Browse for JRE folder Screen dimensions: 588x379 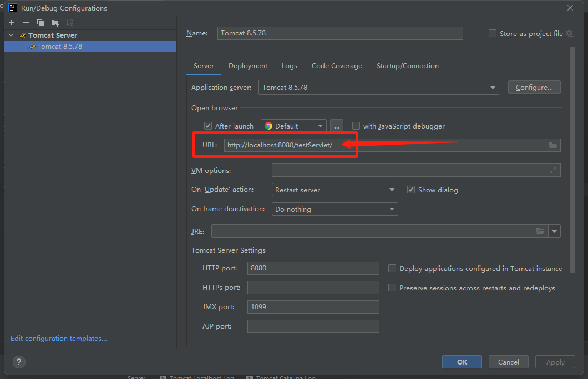pyautogui.click(x=540, y=231)
